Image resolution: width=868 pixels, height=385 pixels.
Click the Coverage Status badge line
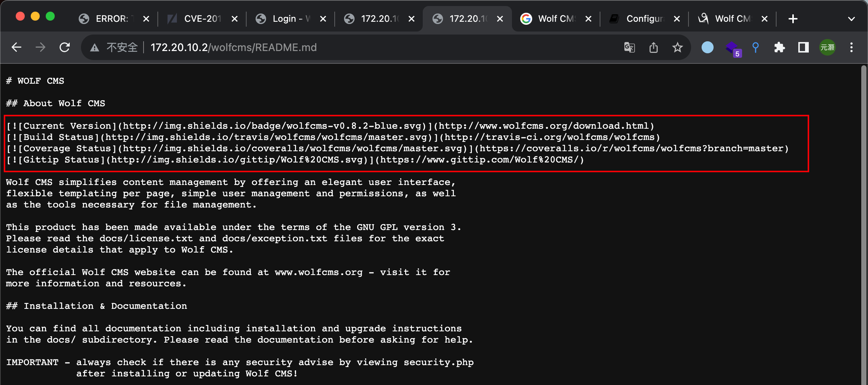tap(397, 149)
